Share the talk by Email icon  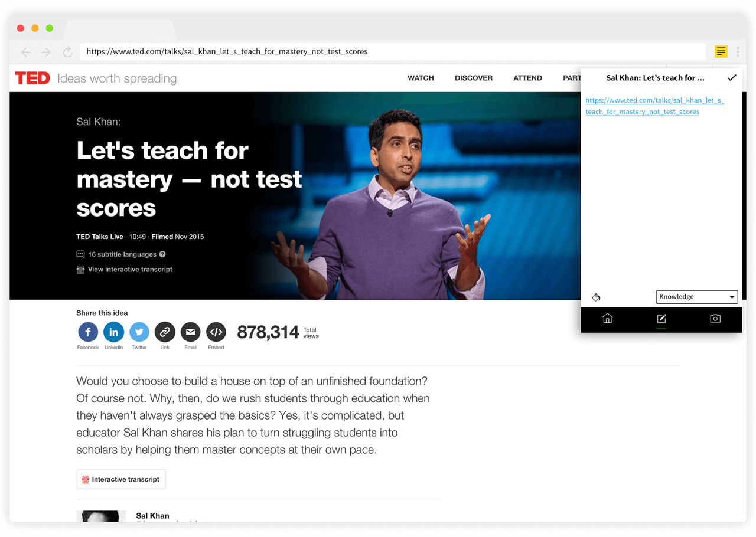tap(190, 332)
